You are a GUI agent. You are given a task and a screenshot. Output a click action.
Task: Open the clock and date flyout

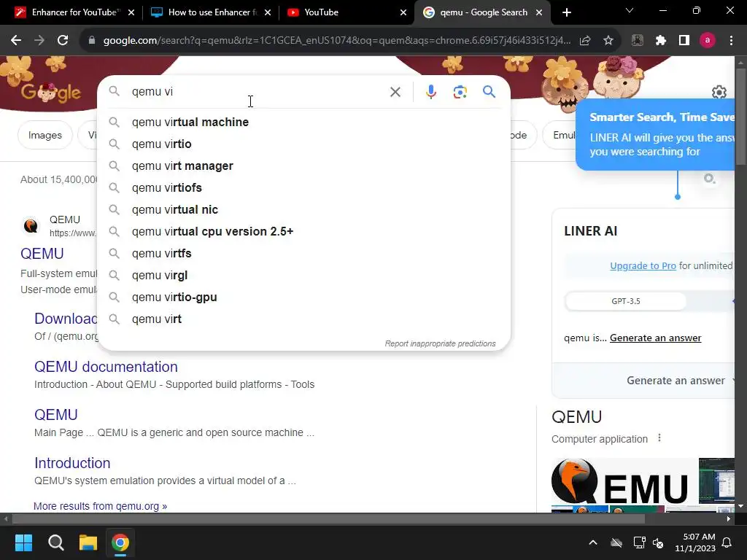(695, 542)
